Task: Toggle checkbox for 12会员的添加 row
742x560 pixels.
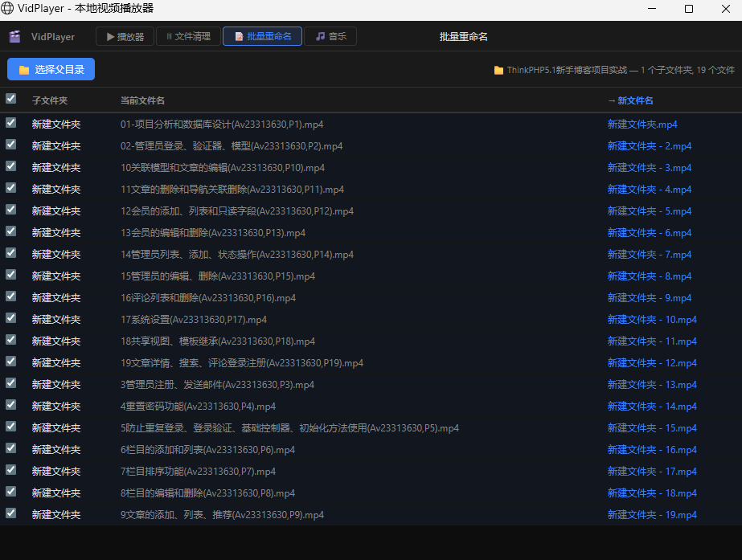Action: 11,210
